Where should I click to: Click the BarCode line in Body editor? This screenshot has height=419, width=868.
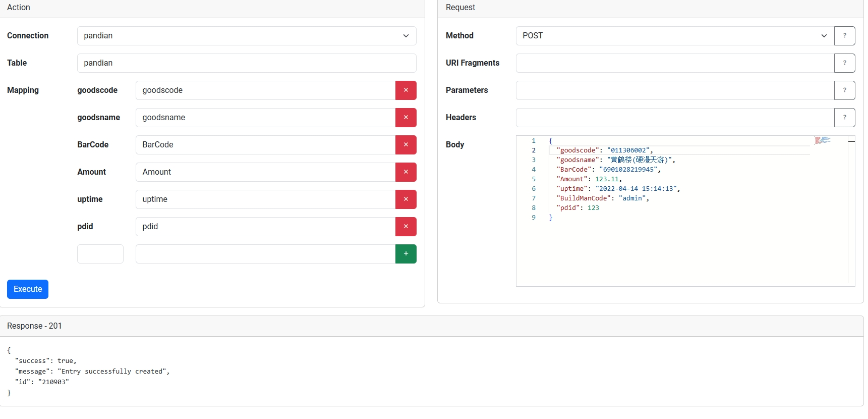pos(609,170)
